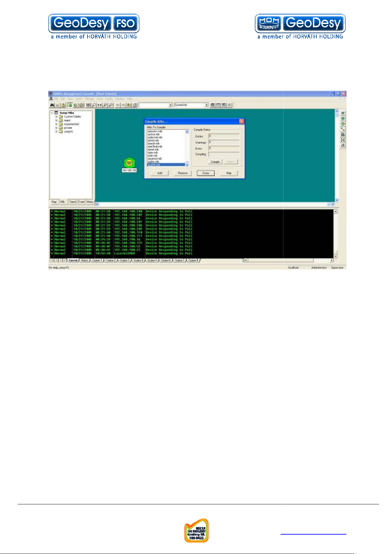
Task: Click up arrow of Mibs To Compile list
Action: (x=187, y=132)
